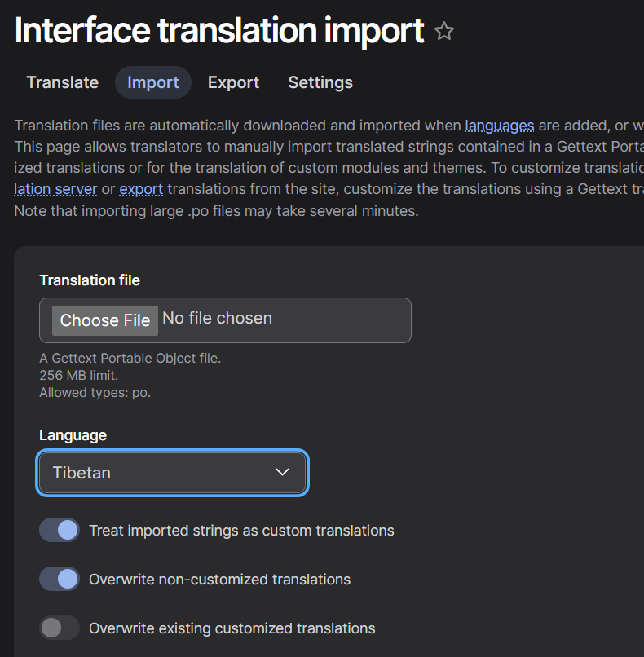Enable Overwrite existing customized translations
Image resolution: width=644 pixels, height=657 pixels.
pos(59,628)
